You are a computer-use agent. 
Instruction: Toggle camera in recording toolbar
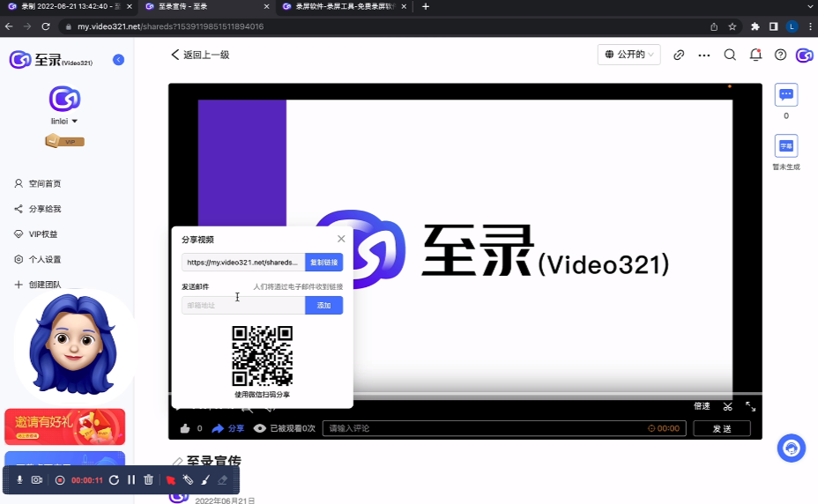tap(36, 480)
